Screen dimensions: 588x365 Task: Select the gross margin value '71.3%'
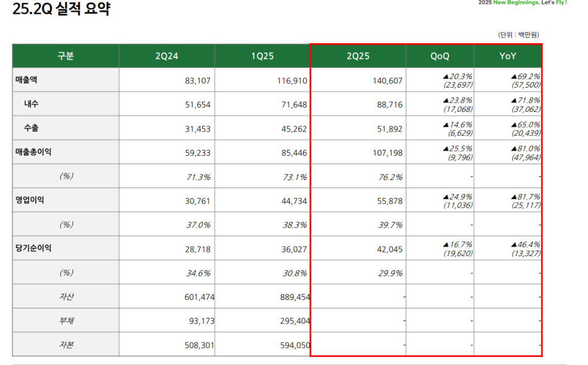click(198, 177)
